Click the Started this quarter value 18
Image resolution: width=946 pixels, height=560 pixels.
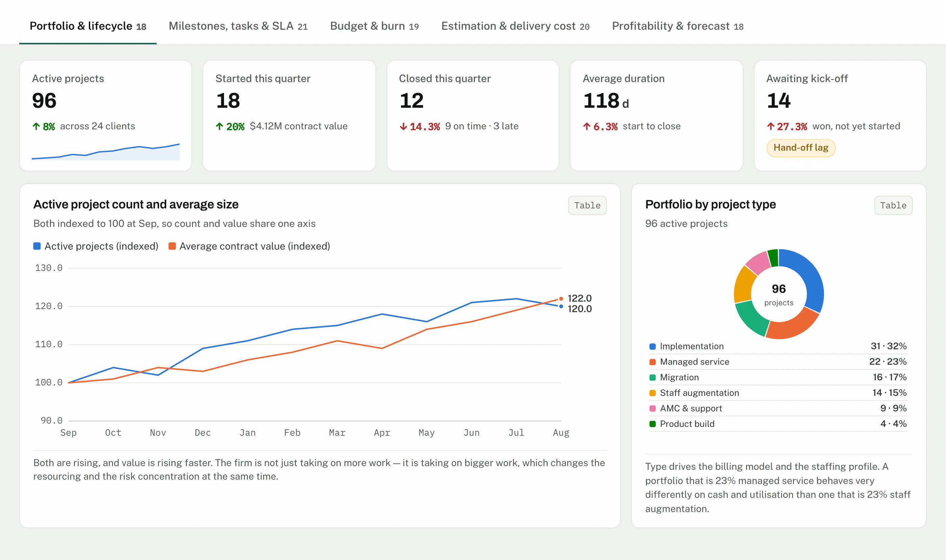pyautogui.click(x=228, y=101)
